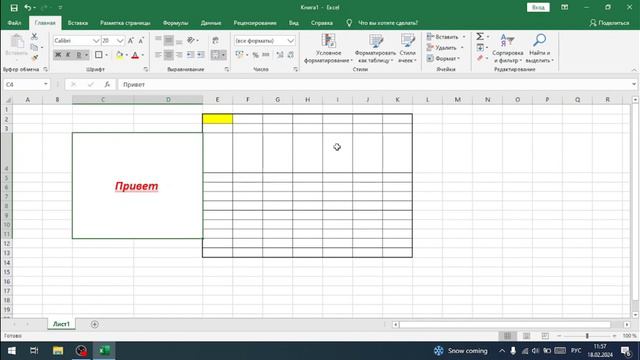Add a new sheet with plus button
The width and height of the screenshot is (640, 360).
95,324
